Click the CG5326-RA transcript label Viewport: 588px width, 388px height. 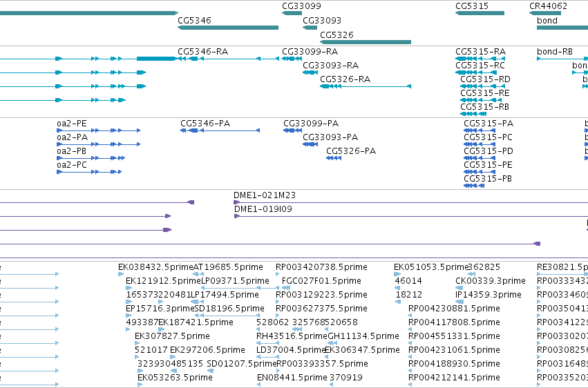point(345,79)
